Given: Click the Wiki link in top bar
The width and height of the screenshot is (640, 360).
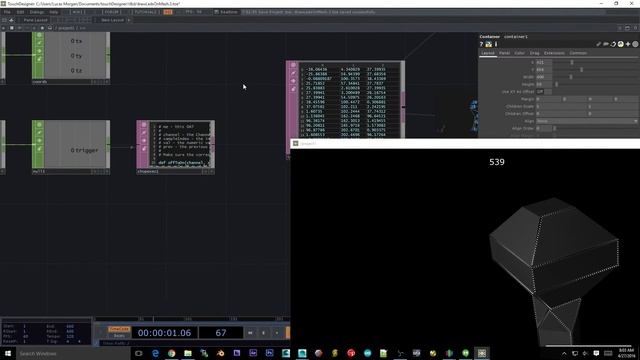Looking at the screenshot, I should point(78,12).
